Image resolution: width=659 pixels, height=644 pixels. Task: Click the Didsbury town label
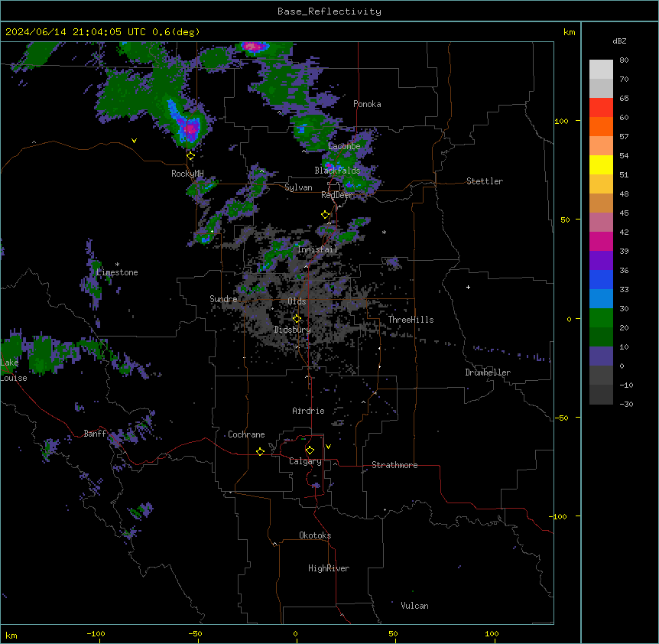[x=293, y=330]
